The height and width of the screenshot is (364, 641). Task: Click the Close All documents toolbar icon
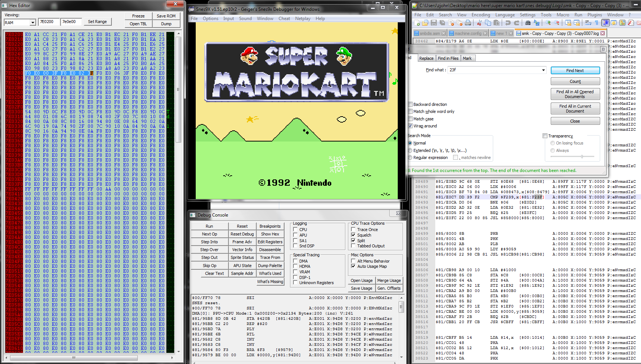[459, 23]
